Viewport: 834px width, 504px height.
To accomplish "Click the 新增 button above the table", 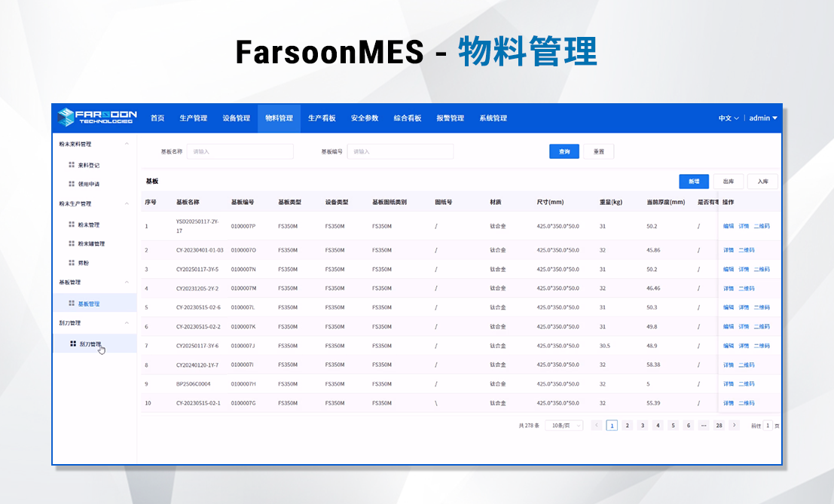I will (693, 182).
